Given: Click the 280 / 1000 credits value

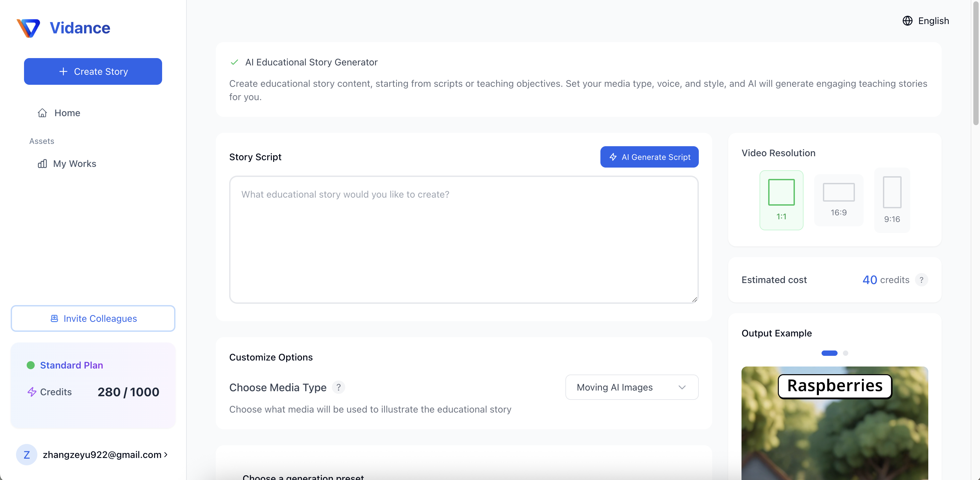Looking at the screenshot, I should (128, 392).
